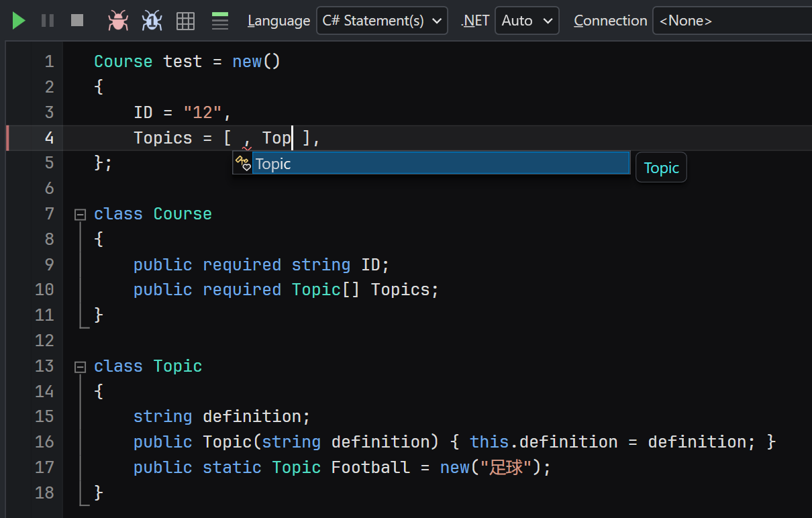Image resolution: width=812 pixels, height=518 pixels.
Task: Click the Topic tooltip beside the completion list
Action: (661, 168)
